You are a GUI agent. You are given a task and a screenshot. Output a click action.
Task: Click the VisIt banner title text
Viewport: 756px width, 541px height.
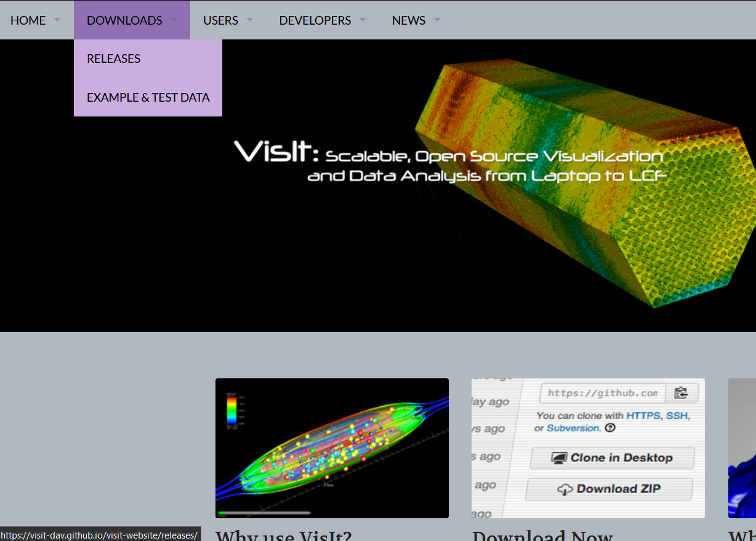451,161
